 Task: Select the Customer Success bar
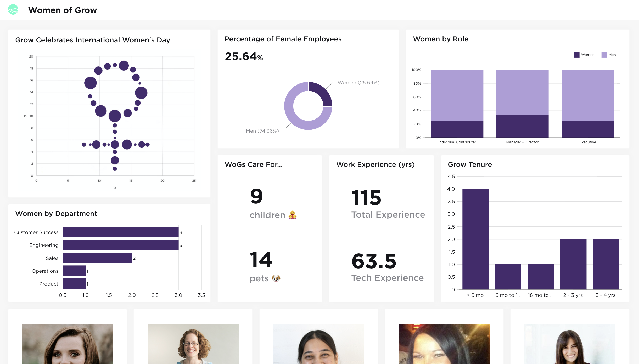(120, 232)
